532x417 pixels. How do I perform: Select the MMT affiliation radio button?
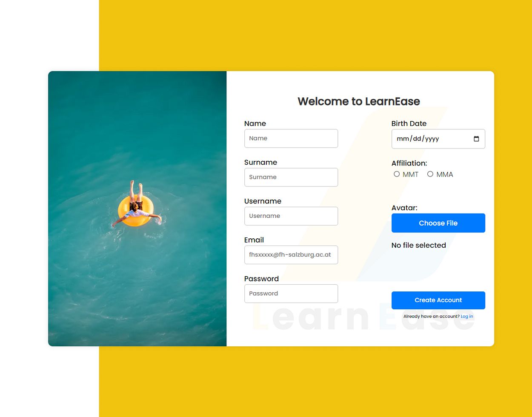(397, 174)
